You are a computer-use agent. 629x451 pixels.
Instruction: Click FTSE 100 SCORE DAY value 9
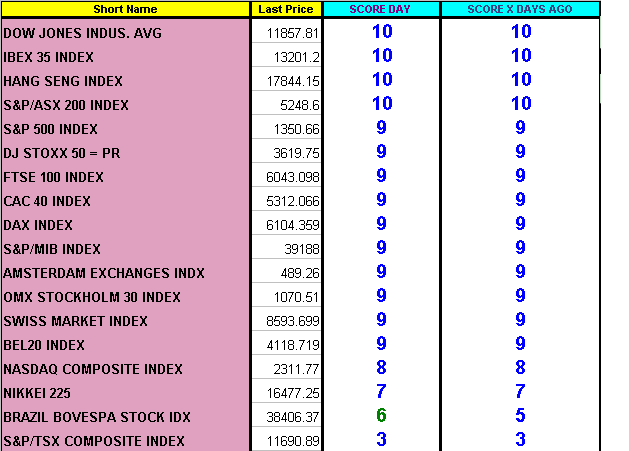381,175
